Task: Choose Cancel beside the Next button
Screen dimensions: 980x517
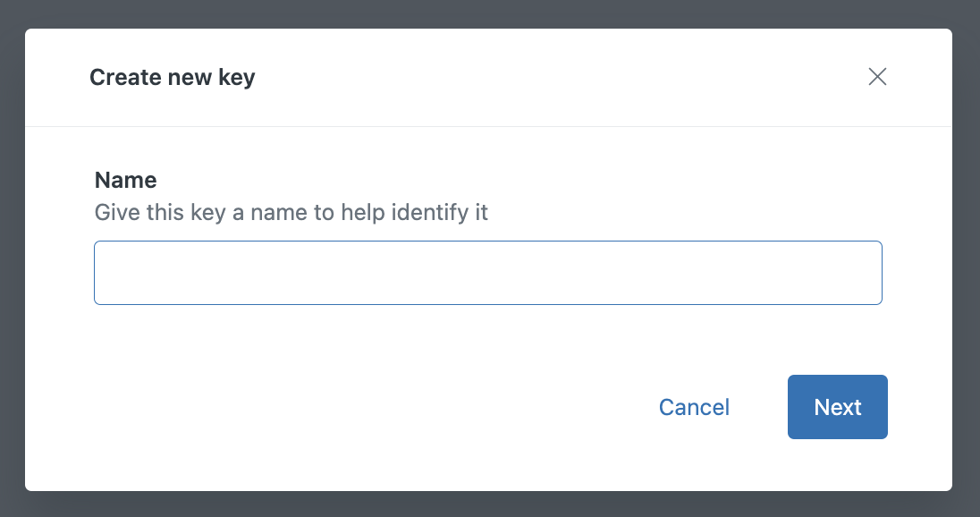Action: tap(694, 407)
